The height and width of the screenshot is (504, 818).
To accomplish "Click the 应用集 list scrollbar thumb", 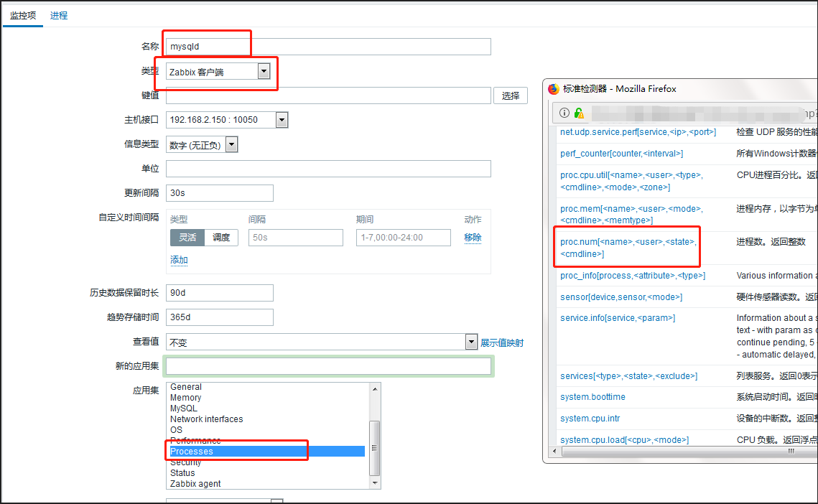I will point(375,448).
